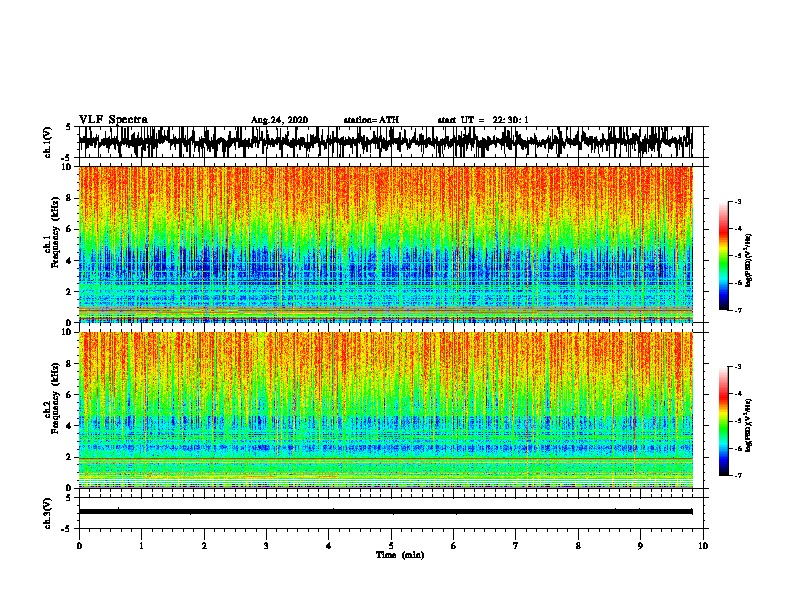This screenshot has width=792, height=612.
Task: Click the ch.3(V) axis label
Action: tap(48, 513)
